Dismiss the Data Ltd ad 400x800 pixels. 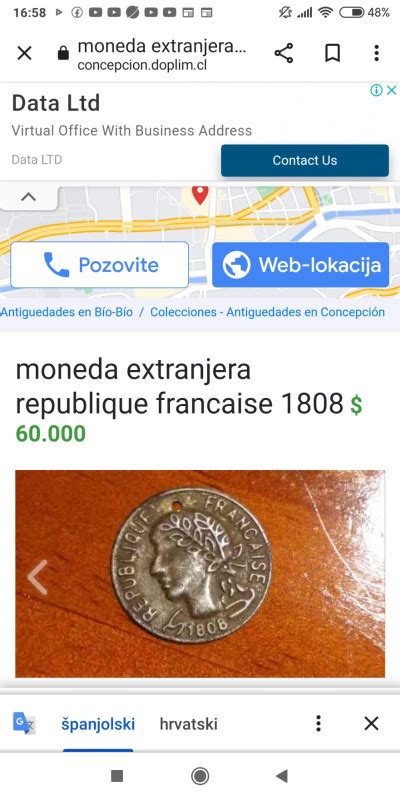point(391,91)
